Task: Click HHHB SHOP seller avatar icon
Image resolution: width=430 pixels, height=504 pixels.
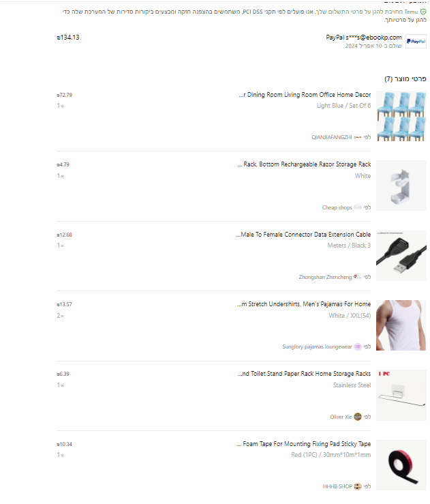Action: (x=358, y=486)
